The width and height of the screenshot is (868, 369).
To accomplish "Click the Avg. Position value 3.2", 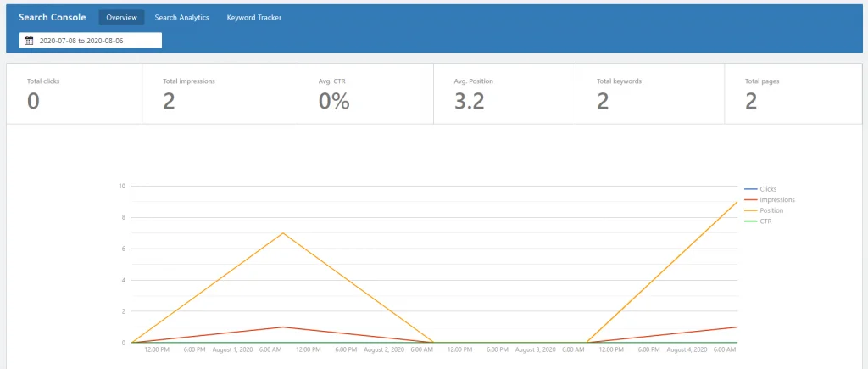I will [x=470, y=102].
